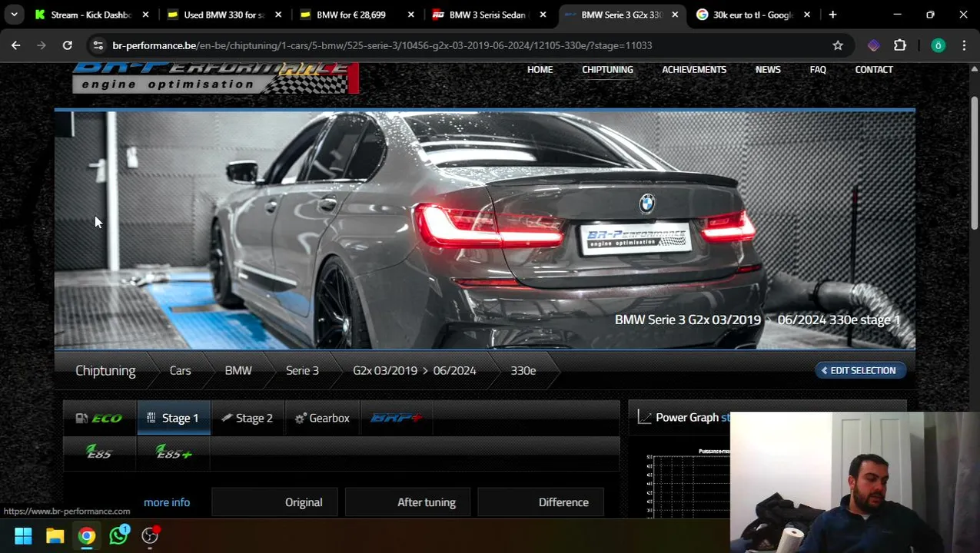Go to Serie 3 breadcrumb

click(x=302, y=370)
